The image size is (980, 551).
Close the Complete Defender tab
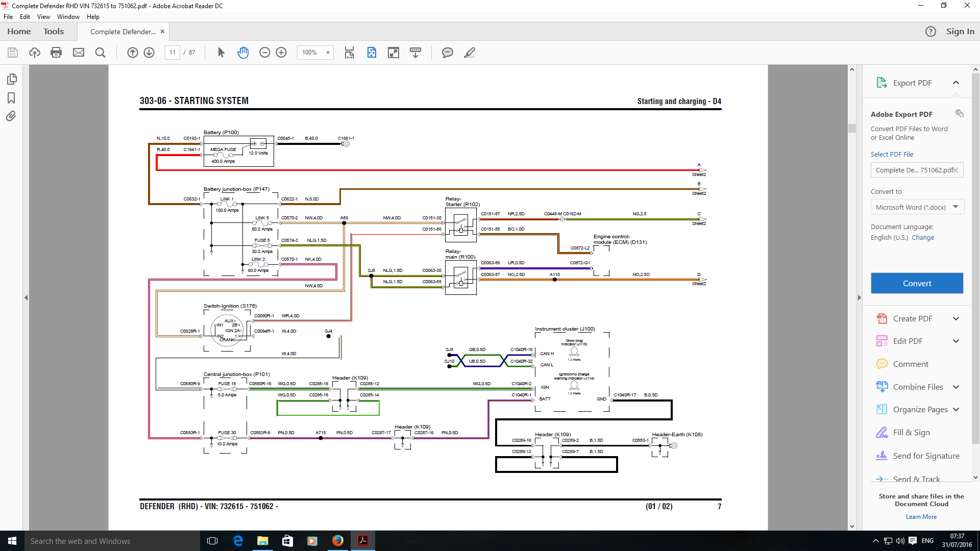tap(162, 32)
